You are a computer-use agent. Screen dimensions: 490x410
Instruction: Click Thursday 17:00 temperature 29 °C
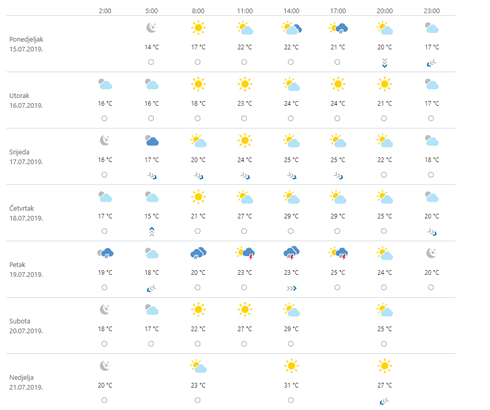(x=338, y=216)
